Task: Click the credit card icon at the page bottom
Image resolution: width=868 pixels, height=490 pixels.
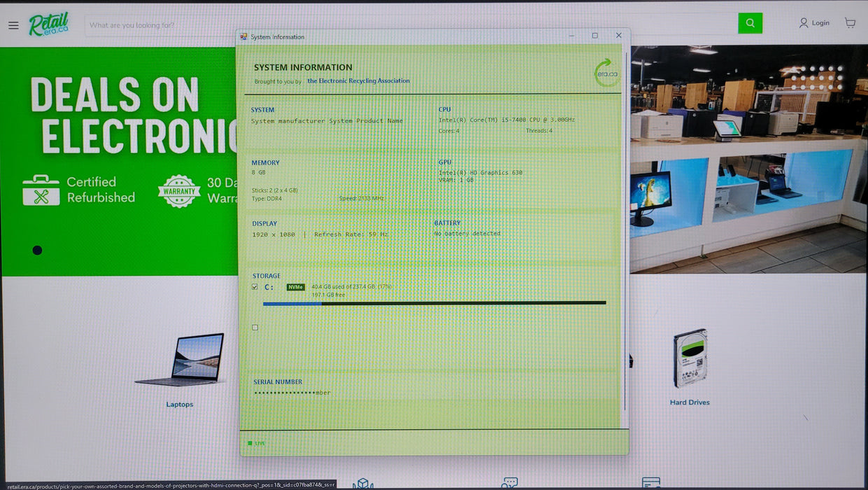Action: click(x=651, y=484)
